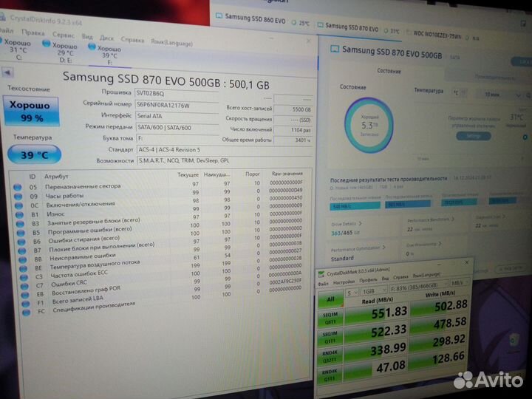Select the C: disk status icon at 31 °C

pos(1,41)
